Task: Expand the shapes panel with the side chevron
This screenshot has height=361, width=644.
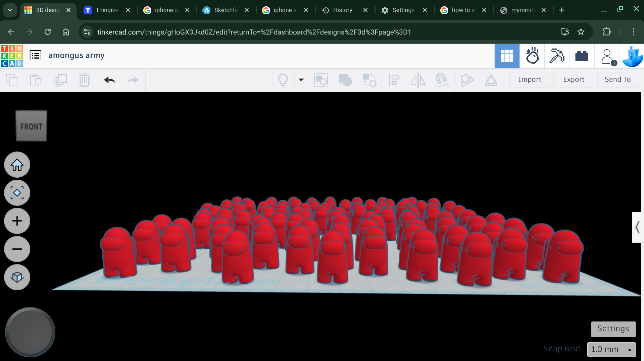Action: click(x=637, y=227)
